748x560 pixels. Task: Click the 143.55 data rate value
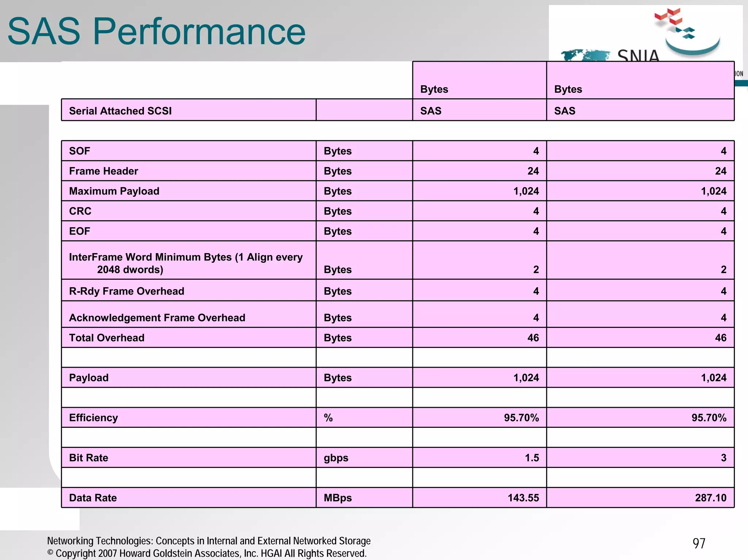pyautogui.click(x=523, y=498)
